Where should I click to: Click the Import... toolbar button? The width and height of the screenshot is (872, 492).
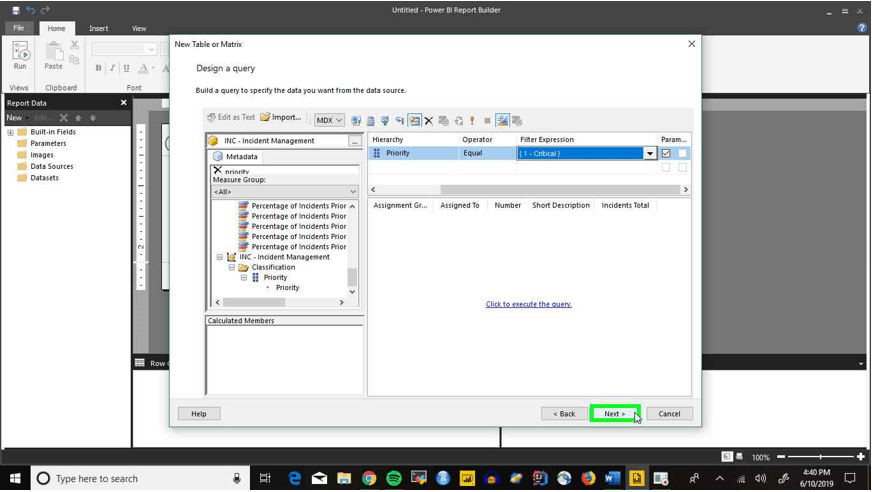tap(281, 117)
